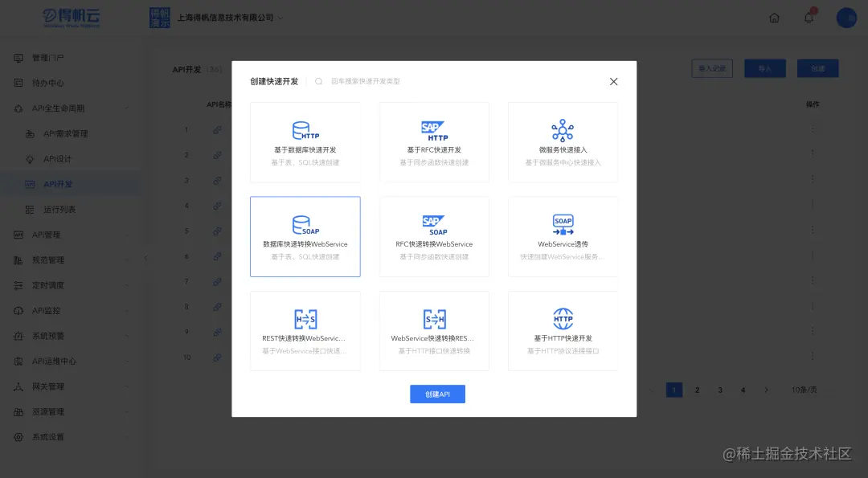Select the 微服务快速接入 card title
Image resolution: width=868 pixels, height=478 pixels.
563,150
